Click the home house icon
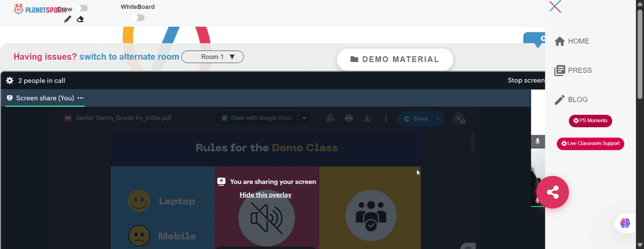 pyautogui.click(x=560, y=41)
